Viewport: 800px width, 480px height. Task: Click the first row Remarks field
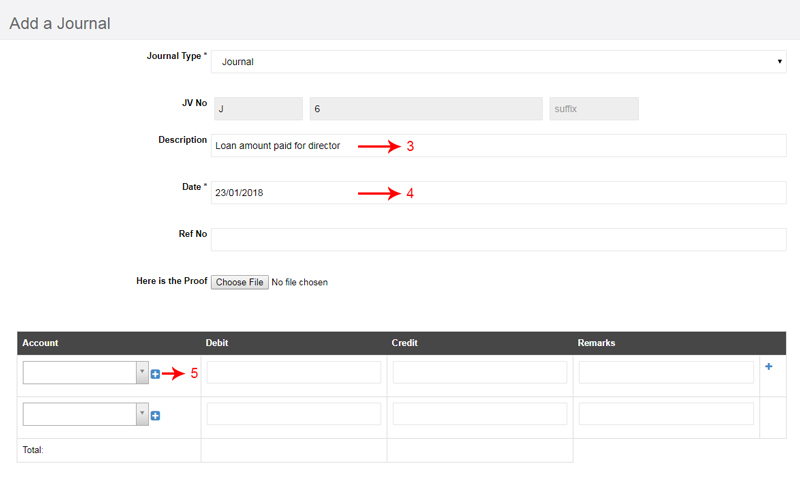pyautogui.click(x=666, y=372)
